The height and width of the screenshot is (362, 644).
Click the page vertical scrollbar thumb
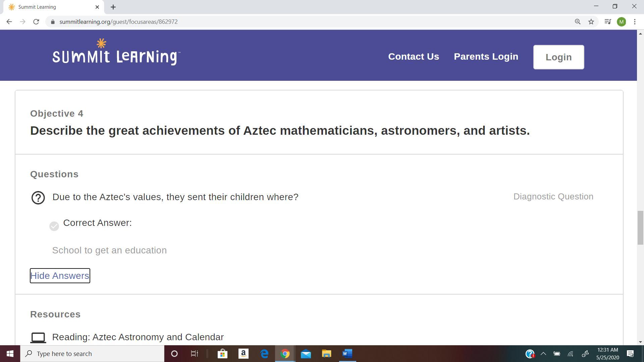pyautogui.click(x=640, y=228)
